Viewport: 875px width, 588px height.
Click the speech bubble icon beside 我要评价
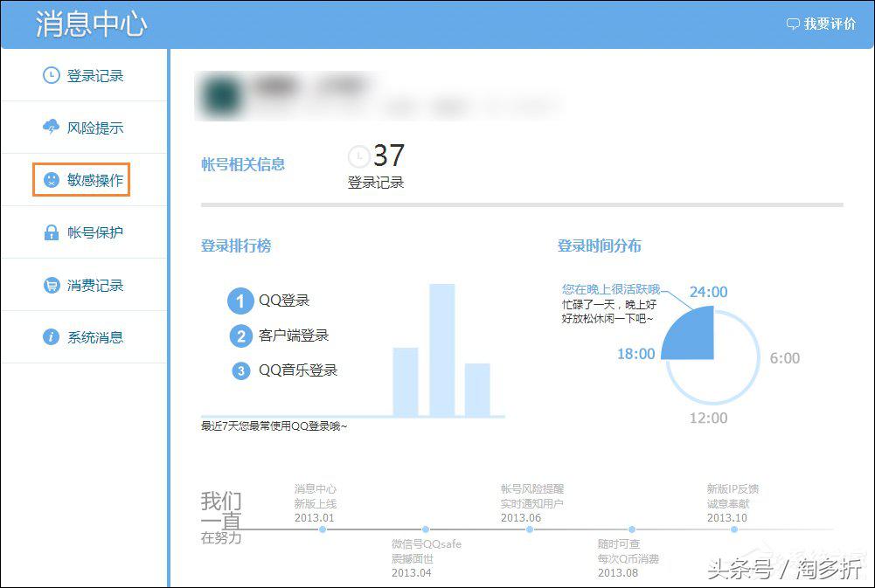(x=793, y=24)
